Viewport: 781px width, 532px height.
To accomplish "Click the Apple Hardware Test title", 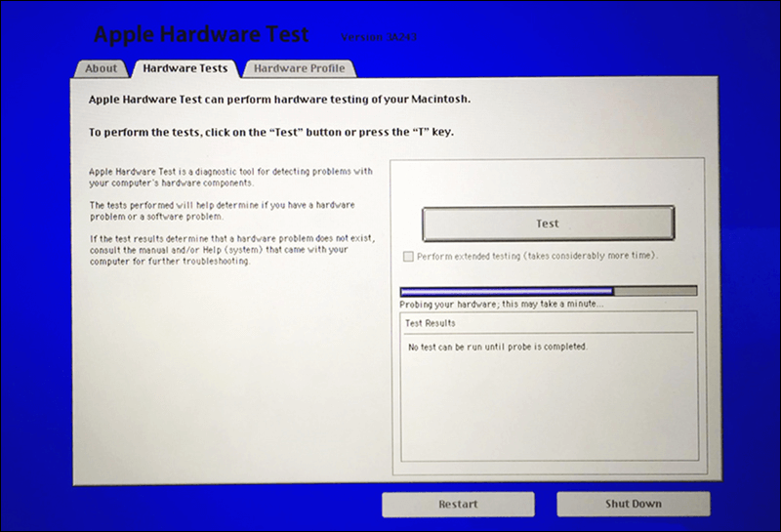I will tap(202, 34).
